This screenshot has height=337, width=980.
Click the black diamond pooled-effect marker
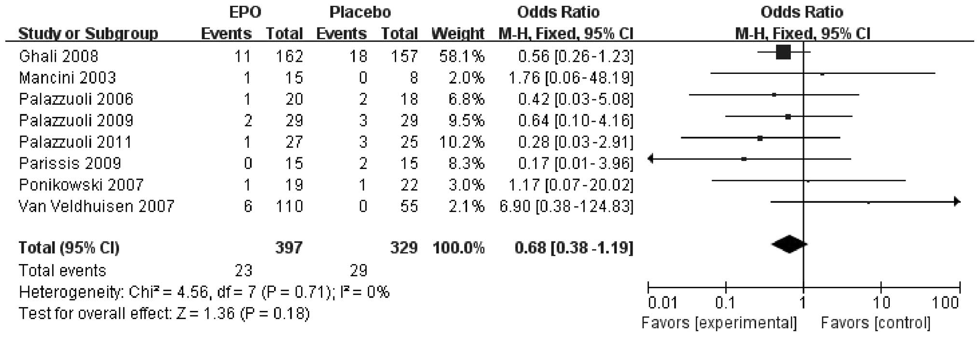pos(789,244)
